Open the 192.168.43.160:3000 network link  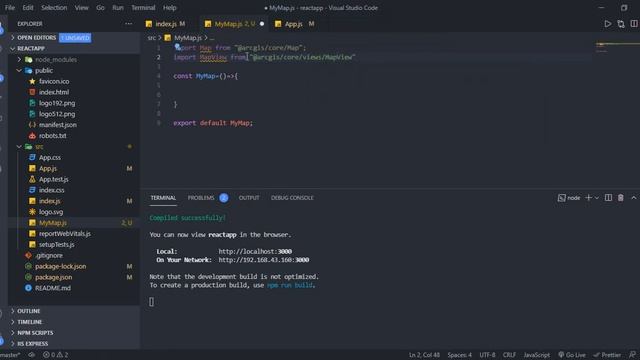tap(264, 260)
